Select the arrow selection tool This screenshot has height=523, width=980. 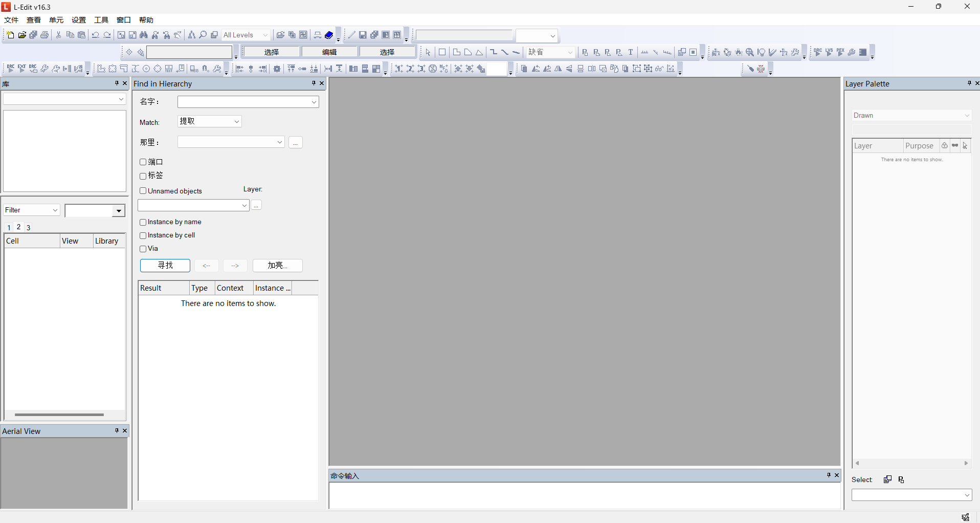[x=428, y=52]
